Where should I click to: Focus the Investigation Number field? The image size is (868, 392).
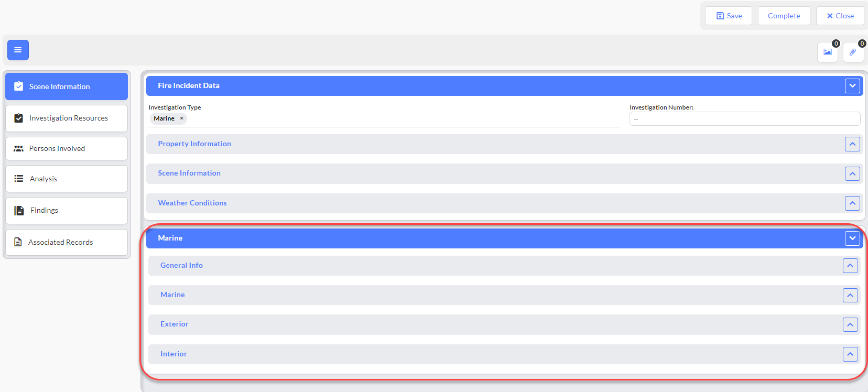[x=745, y=119]
